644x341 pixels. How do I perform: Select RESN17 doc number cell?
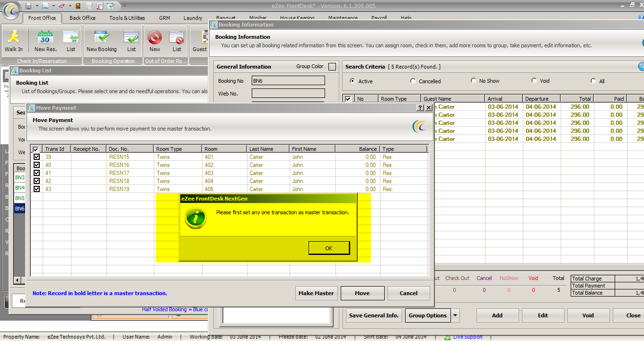pos(130,173)
